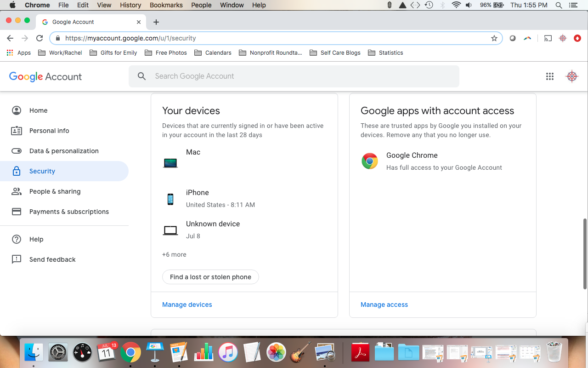Open the account profile avatar menu
The image size is (588, 368).
[572, 76]
